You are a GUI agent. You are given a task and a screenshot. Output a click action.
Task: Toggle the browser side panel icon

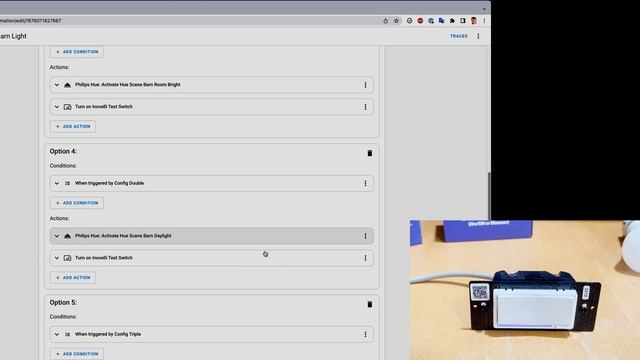pyautogui.click(x=463, y=21)
